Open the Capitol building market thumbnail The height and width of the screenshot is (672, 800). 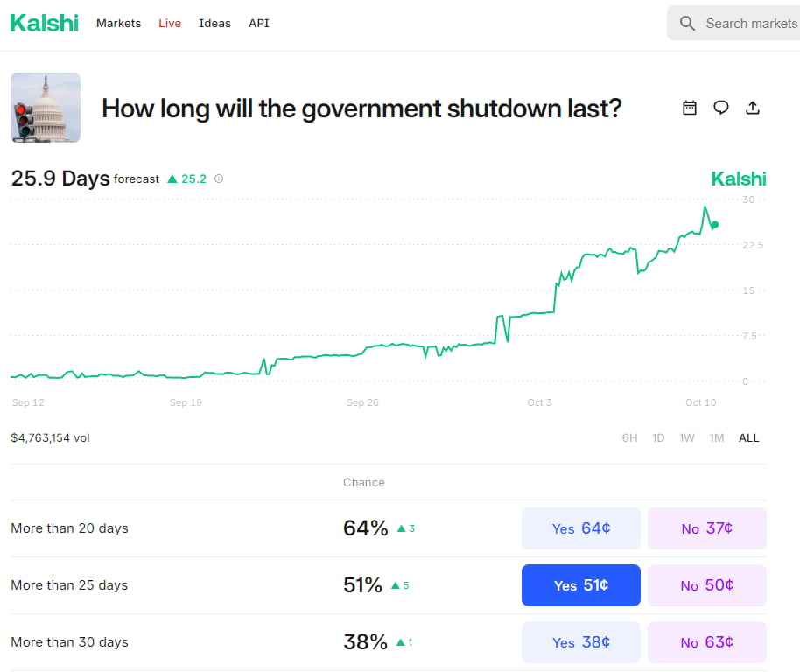(46, 108)
